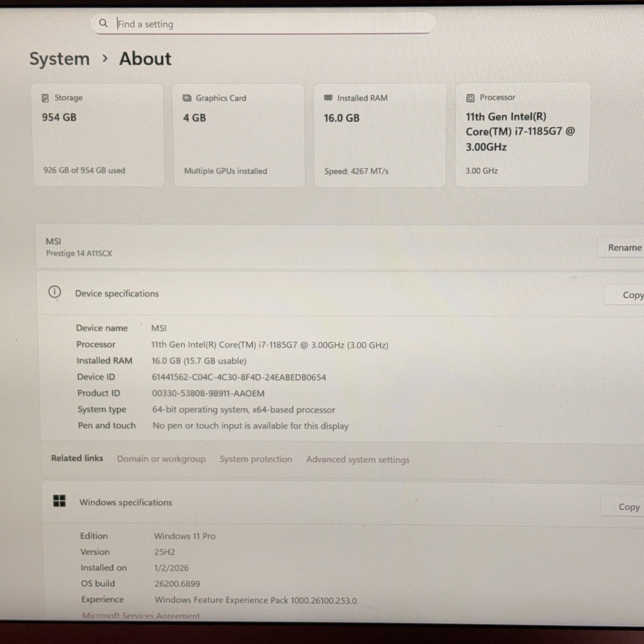Click 'Speed: 4267 MT/s' text

[x=356, y=171]
